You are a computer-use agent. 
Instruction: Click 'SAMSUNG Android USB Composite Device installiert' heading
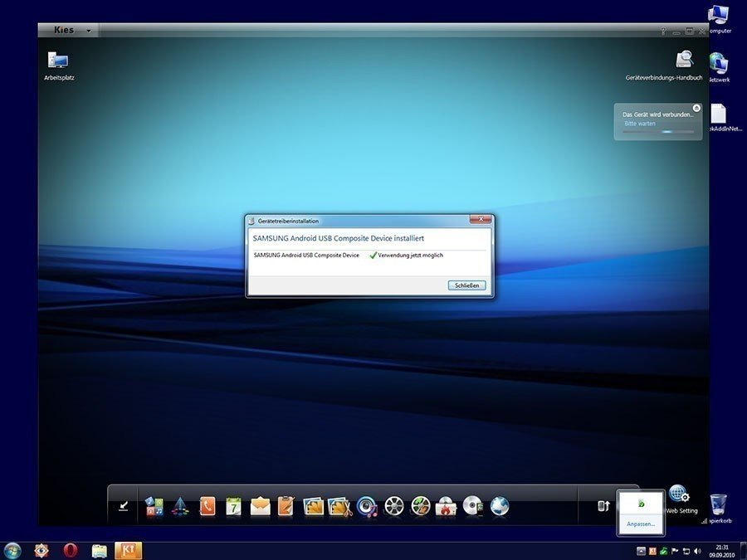point(339,238)
